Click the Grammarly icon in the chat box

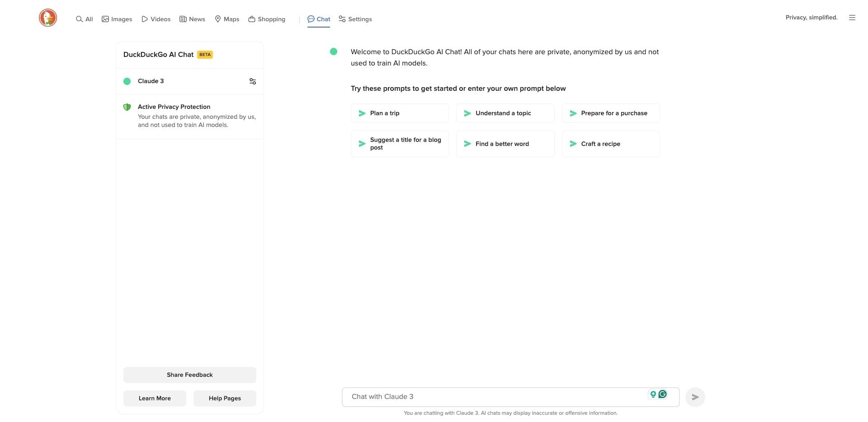pos(662,394)
